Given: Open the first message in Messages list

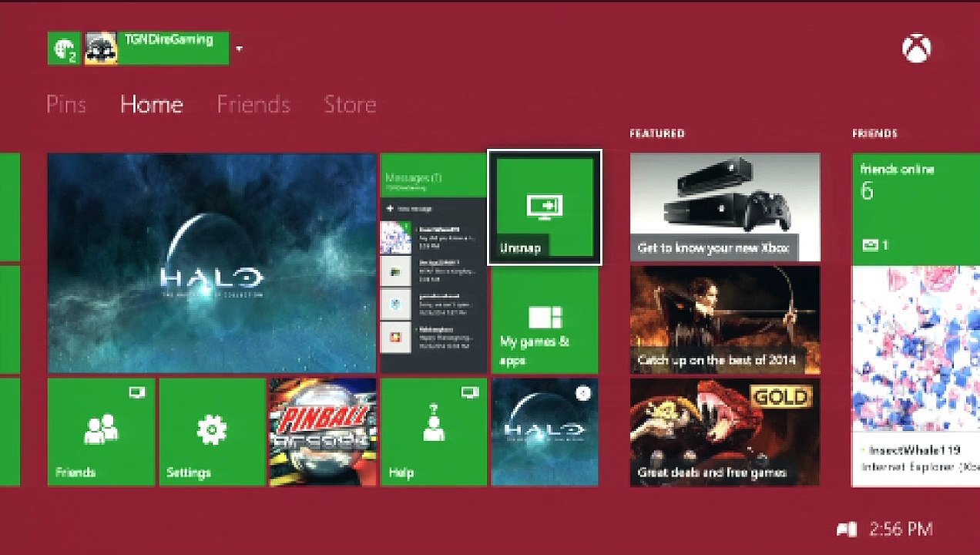Looking at the screenshot, I should coord(434,237).
